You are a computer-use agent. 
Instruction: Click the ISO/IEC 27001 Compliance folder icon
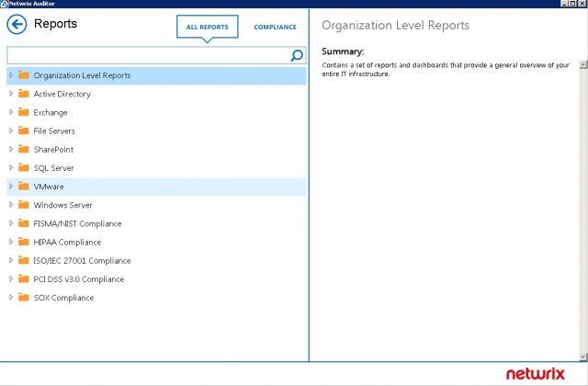point(24,260)
